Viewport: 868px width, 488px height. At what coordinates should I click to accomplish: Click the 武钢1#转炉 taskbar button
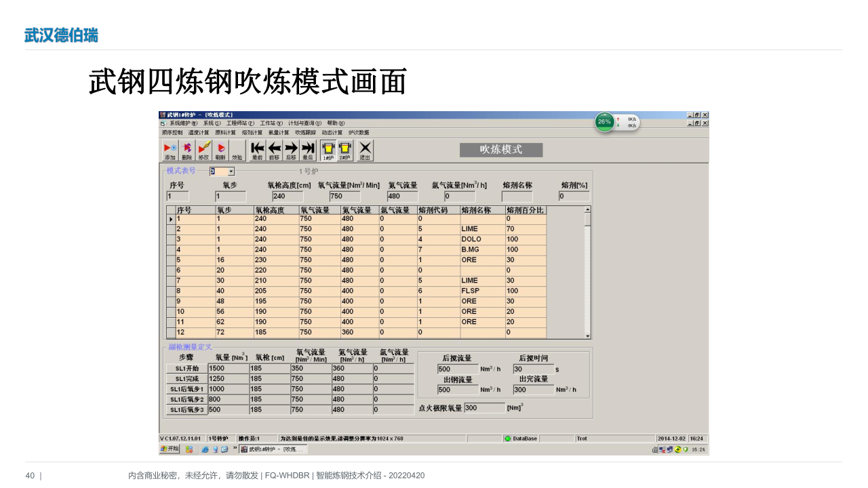pyautogui.click(x=273, y=449)
